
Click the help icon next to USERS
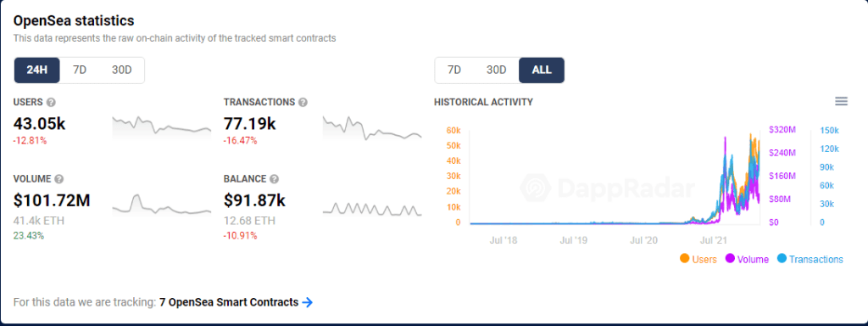[x=51, y=103]
